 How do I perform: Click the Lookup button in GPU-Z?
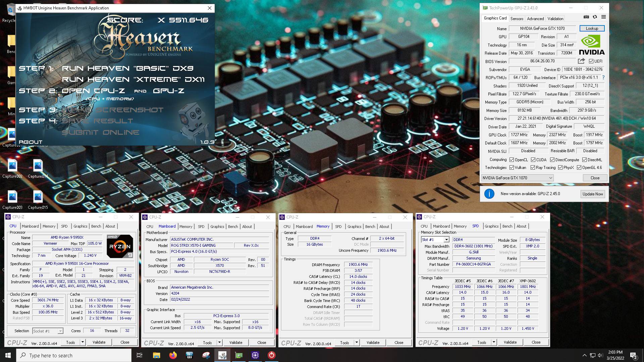coord(592,28)
